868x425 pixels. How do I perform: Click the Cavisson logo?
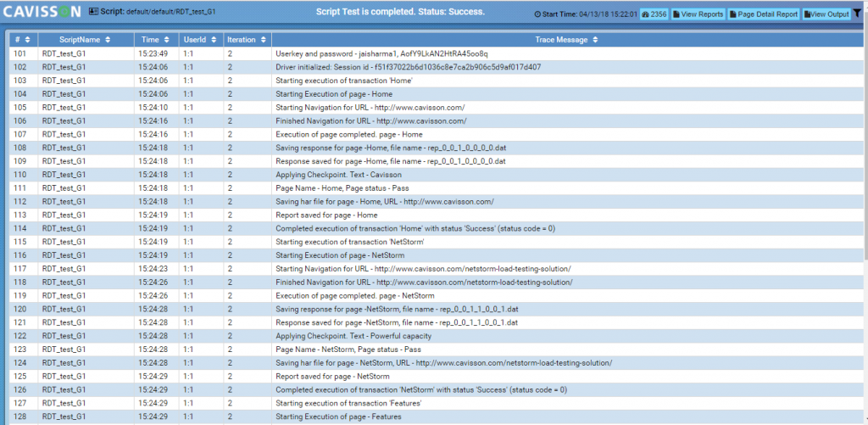pos(42,12)
